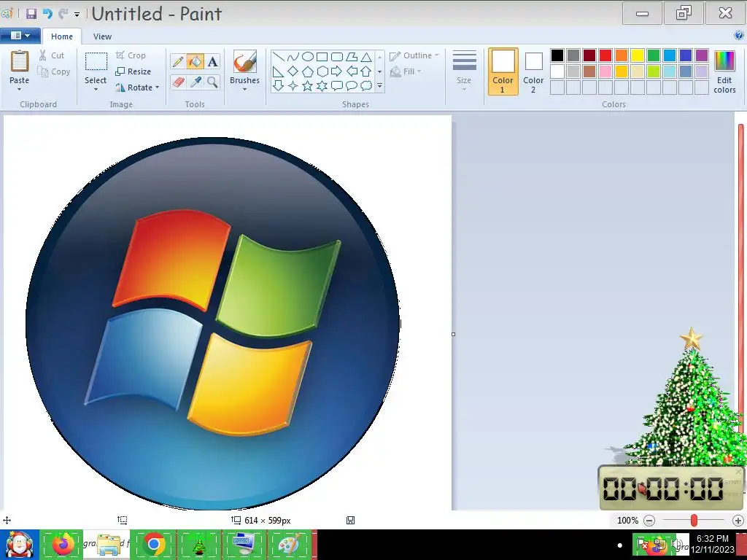Choose the Triangle shape

point(366,57)
